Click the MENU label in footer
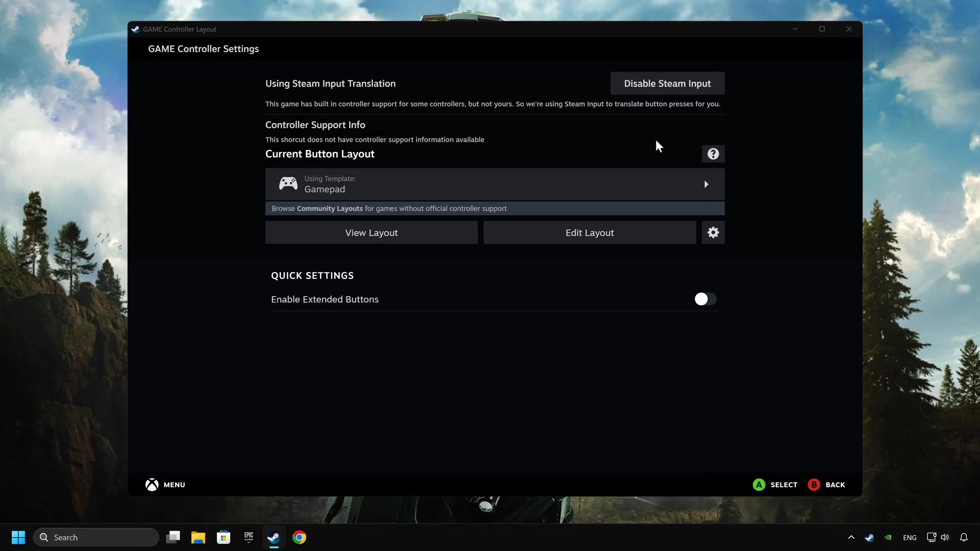Image resolution: width=980 pixels, height=551 pixels. [x=174, y=485]
